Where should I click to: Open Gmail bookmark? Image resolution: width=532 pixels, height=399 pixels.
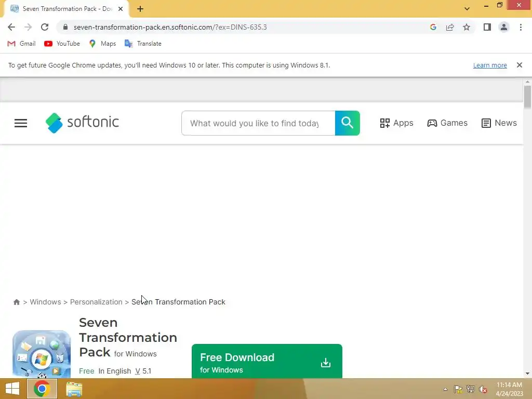(21, 44)
